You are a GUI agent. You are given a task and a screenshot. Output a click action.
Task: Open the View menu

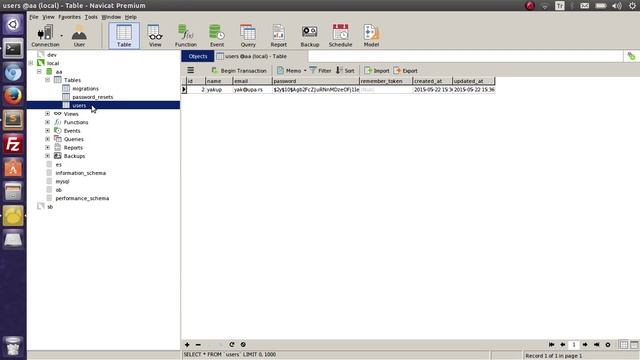click(x=48, y=17)
